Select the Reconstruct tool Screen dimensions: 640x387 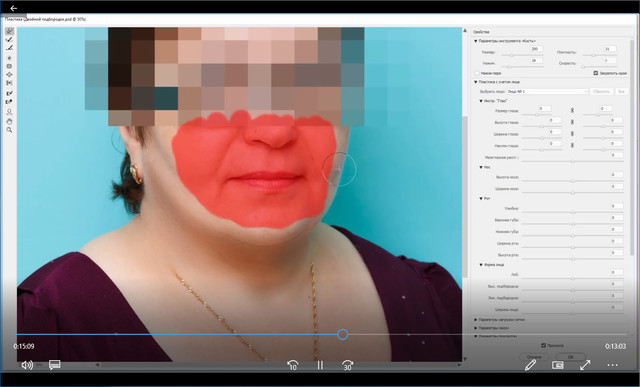tap(9, 40)
